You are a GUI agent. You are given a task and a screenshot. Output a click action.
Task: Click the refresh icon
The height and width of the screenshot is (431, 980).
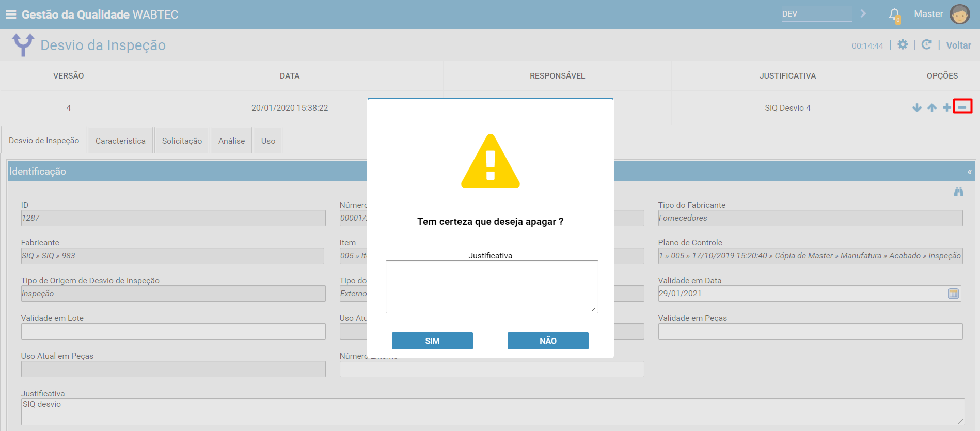pyautogui.click(x=927, y=45)
